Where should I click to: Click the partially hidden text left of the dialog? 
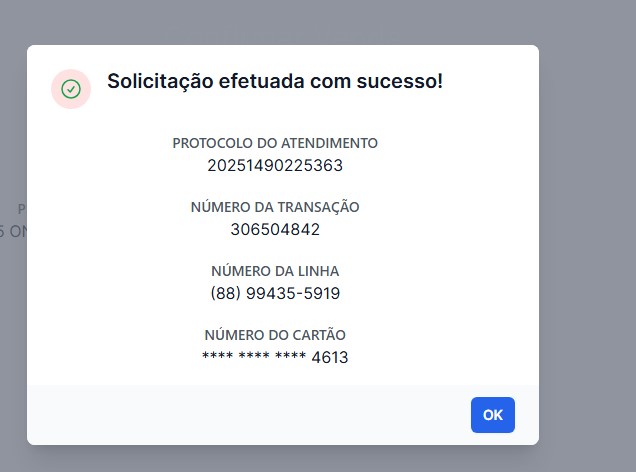12,221
